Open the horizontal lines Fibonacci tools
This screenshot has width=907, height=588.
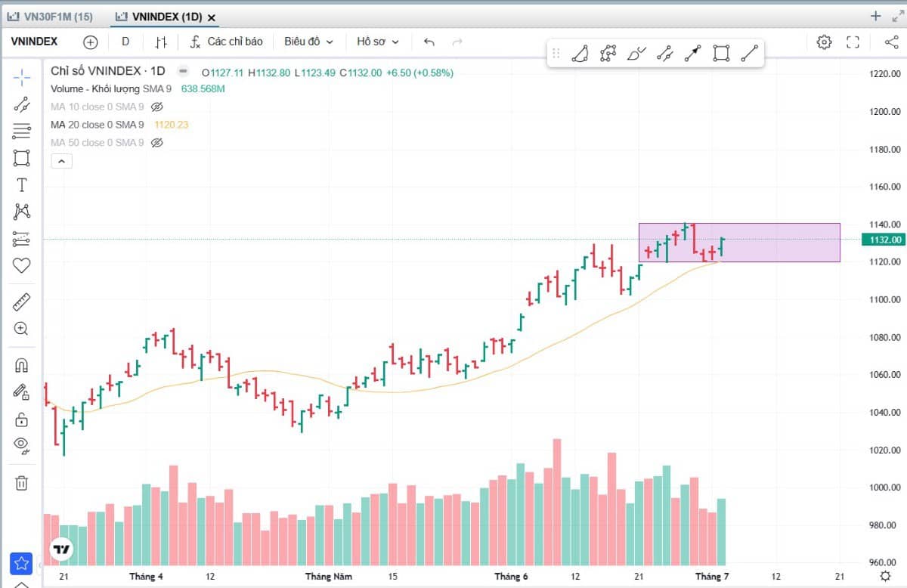21,132
